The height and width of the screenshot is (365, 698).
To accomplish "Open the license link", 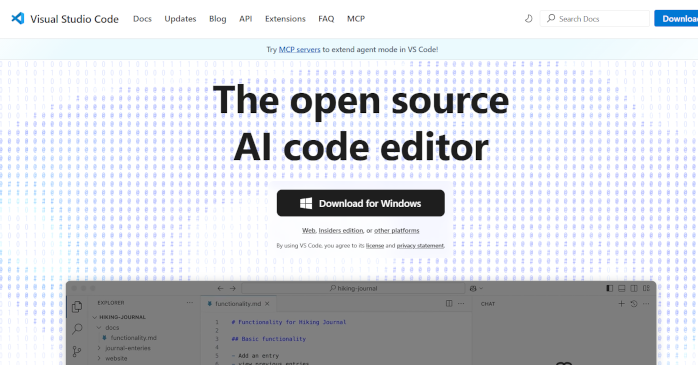I will tap(375, 245).
